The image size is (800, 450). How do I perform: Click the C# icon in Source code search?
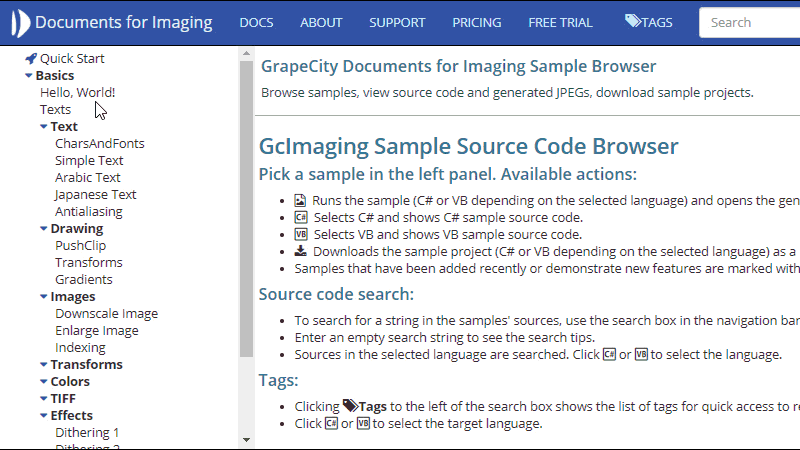[x=609, y=355]
